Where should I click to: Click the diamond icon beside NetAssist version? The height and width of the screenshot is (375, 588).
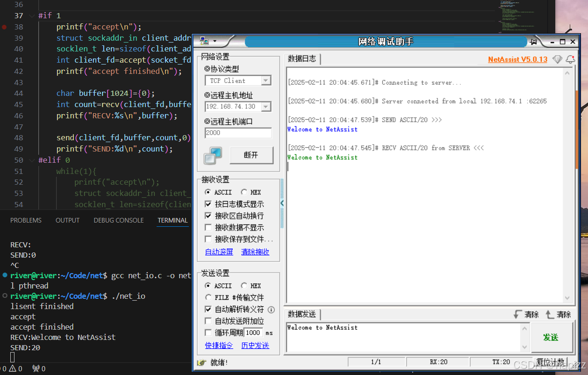[x=557, y=59]
